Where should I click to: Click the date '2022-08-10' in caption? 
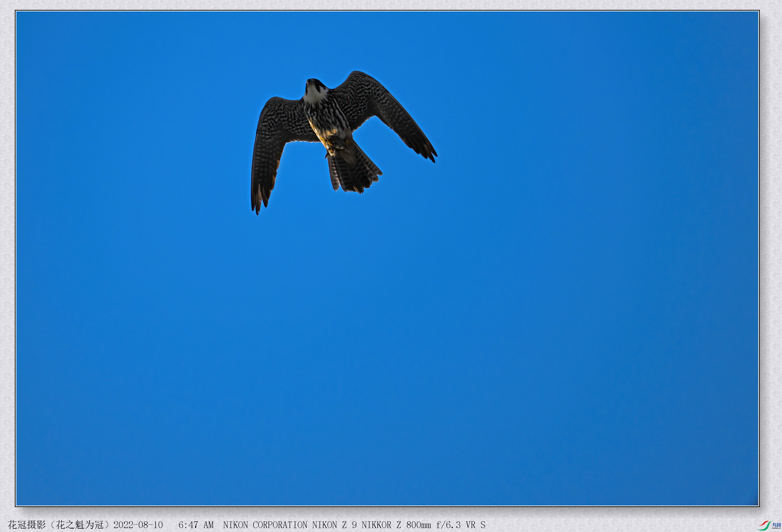coord(138,525)
